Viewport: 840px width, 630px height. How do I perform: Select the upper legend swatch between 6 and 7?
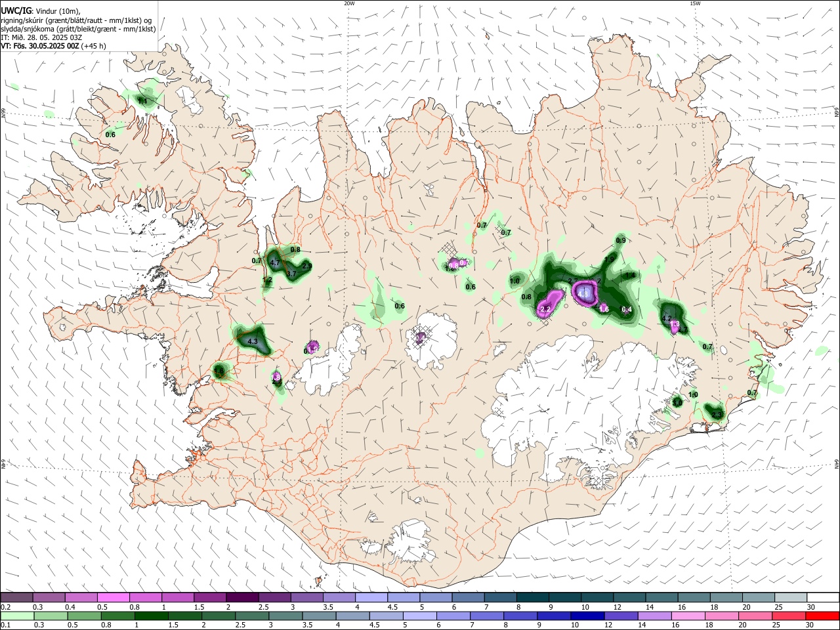point(467,597)
